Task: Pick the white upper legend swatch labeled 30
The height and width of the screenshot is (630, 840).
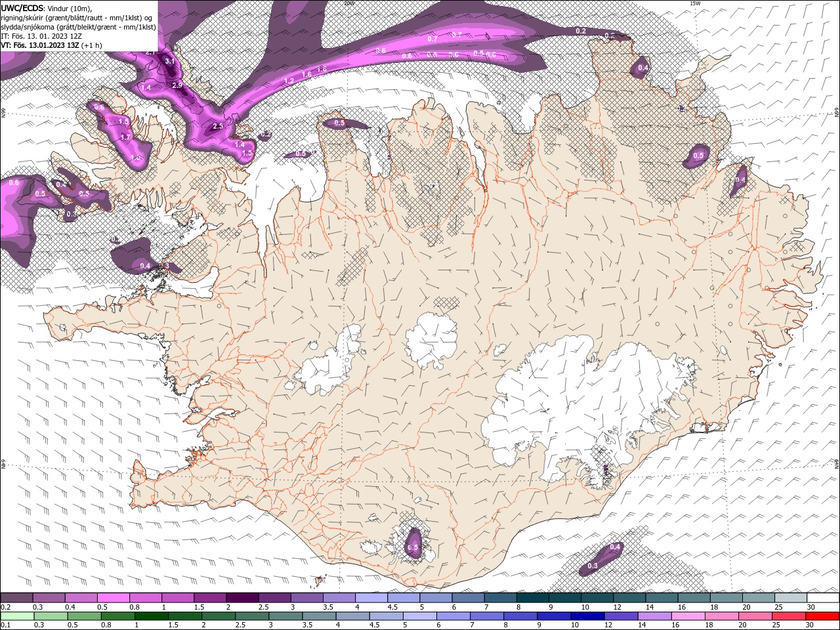Action: (x=823, y=598)
